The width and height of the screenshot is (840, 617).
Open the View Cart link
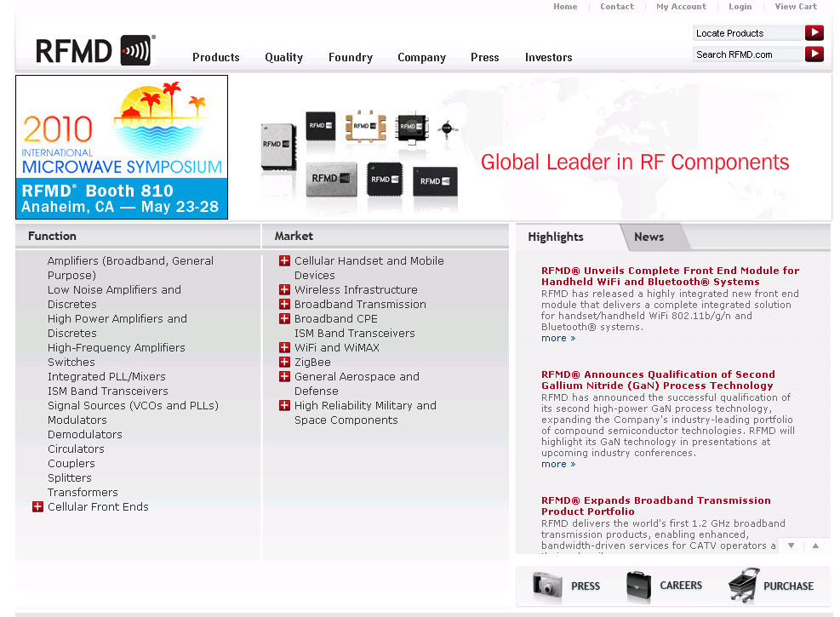pyautogui.click(x=796, y=7)
